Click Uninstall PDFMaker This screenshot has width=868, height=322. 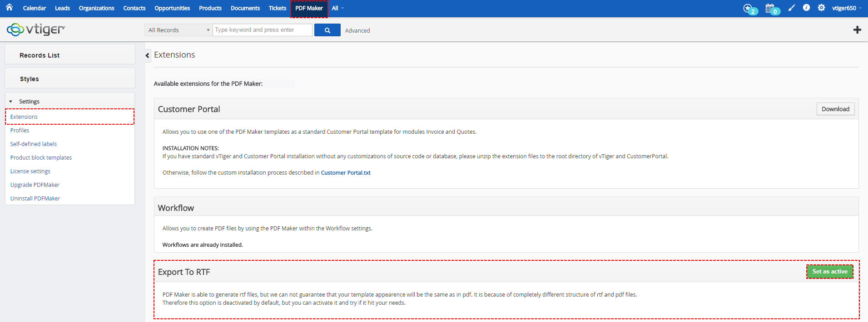pos(35,198)
